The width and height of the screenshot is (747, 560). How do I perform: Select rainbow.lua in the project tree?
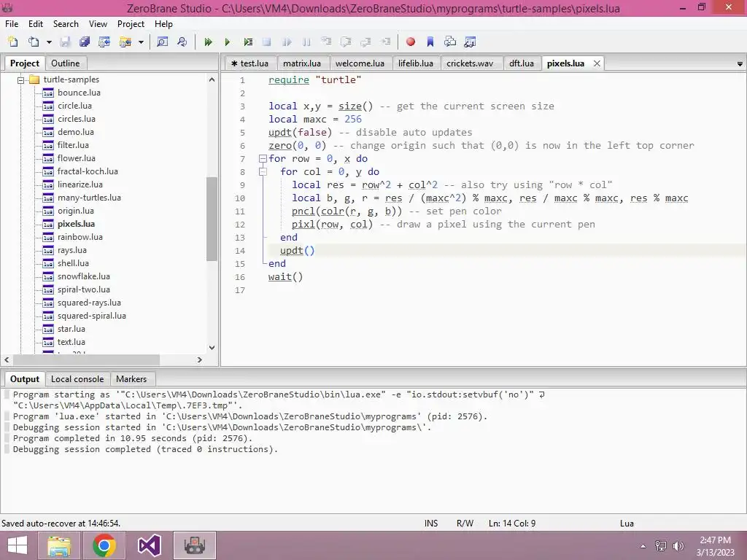tap(80, 237)
